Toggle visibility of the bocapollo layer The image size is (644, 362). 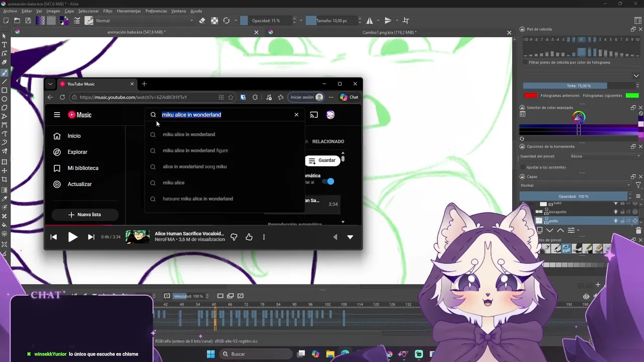point(615,212)
